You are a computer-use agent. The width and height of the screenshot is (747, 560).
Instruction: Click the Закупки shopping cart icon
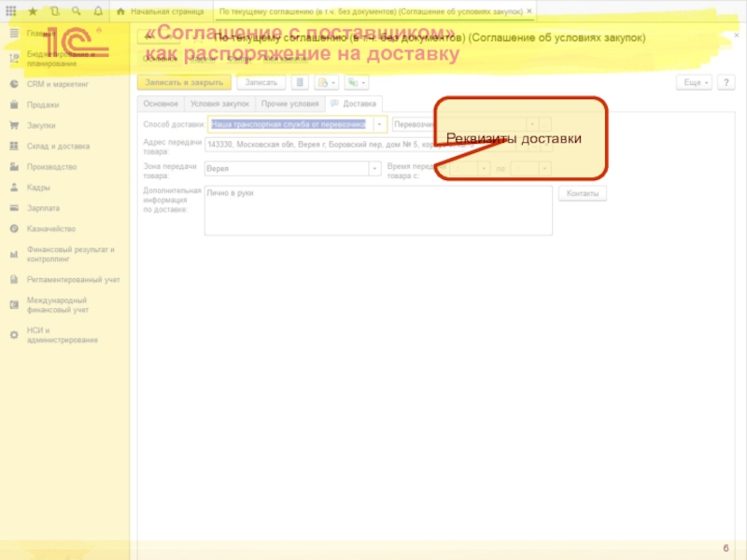tap(14, 125)
